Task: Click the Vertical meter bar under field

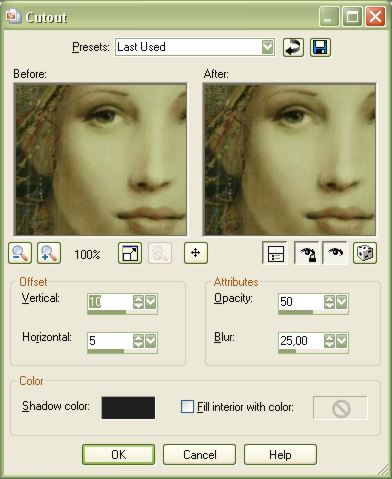Action: click(x=122, y=312)
